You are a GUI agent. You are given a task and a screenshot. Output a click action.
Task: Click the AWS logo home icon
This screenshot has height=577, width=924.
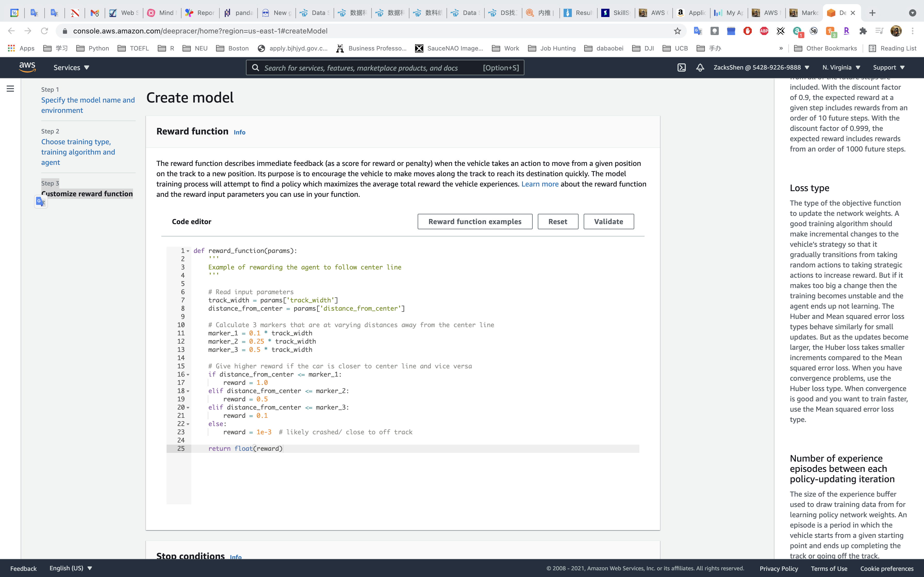[x=28, y=67]
